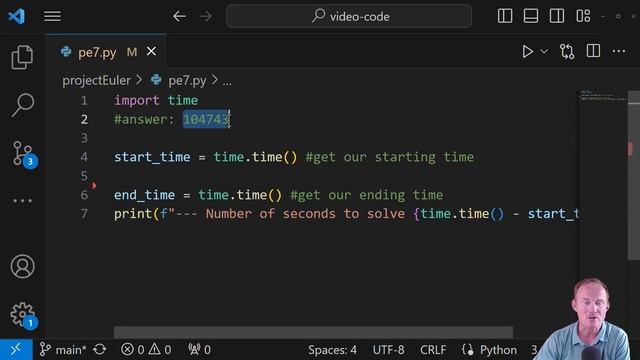Open Source Control view with 3 changes
640x360 pixels.
24,154
